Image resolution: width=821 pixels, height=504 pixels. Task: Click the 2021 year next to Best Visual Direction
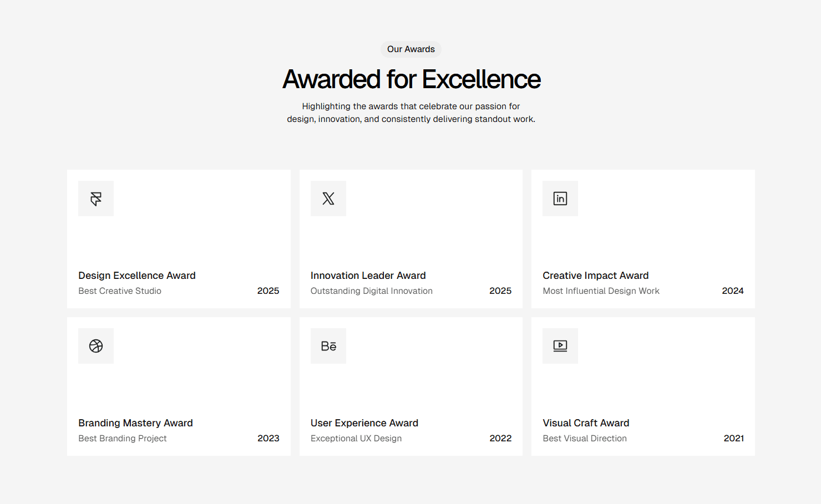coord(733,438)
